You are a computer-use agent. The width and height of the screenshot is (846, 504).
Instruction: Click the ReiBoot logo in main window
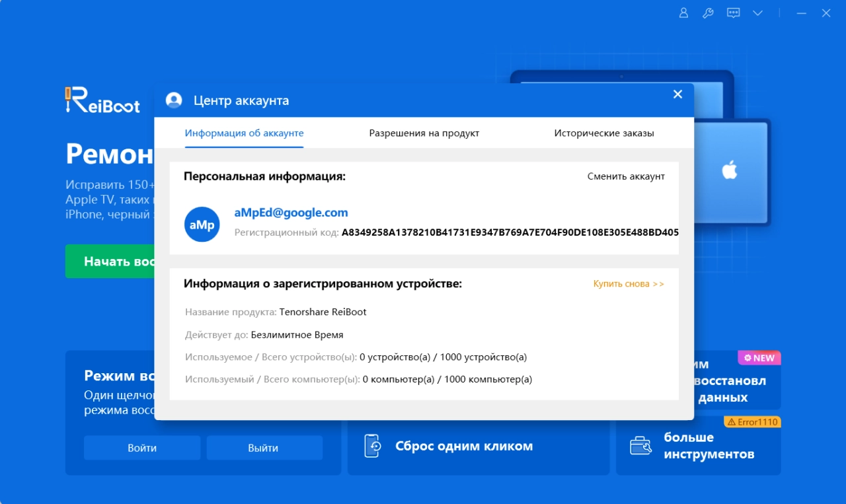pos(102,100)
